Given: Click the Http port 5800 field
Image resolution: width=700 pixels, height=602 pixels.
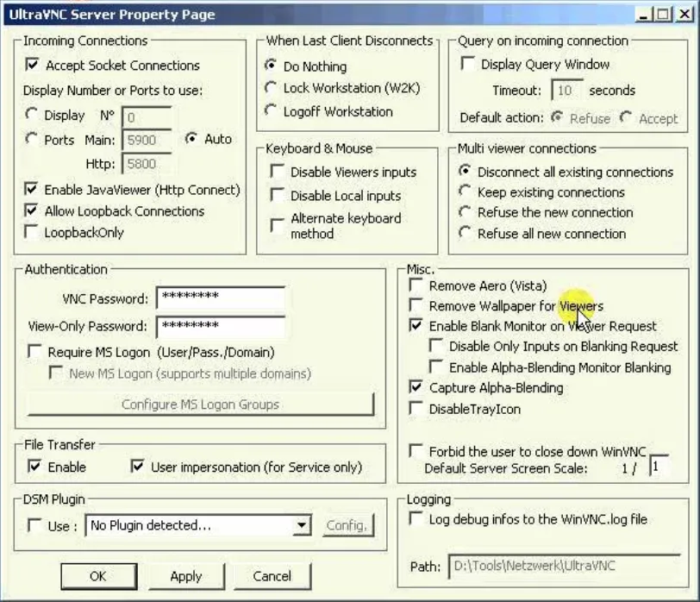Looking at the screenshot, I should point(147,164).
